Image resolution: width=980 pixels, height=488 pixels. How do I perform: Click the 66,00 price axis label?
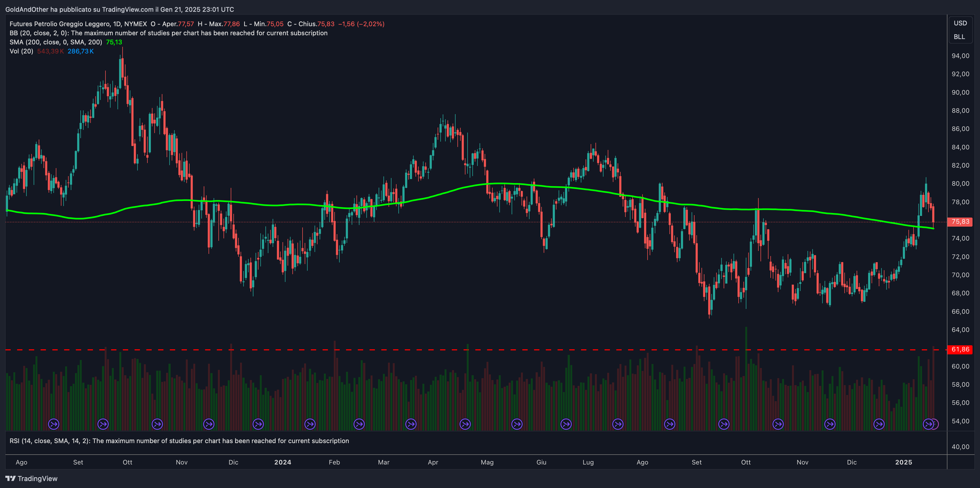pyautogui.click(x=960, y=311)
